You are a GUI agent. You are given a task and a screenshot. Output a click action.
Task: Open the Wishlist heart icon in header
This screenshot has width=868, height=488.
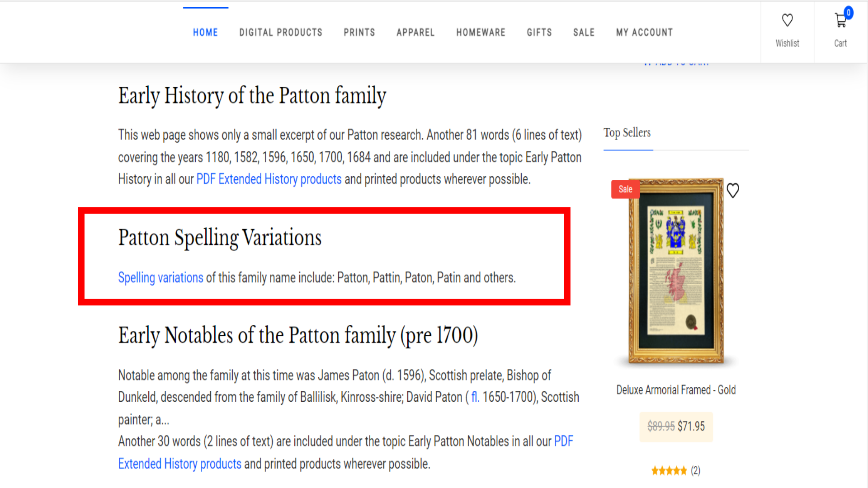787,21
